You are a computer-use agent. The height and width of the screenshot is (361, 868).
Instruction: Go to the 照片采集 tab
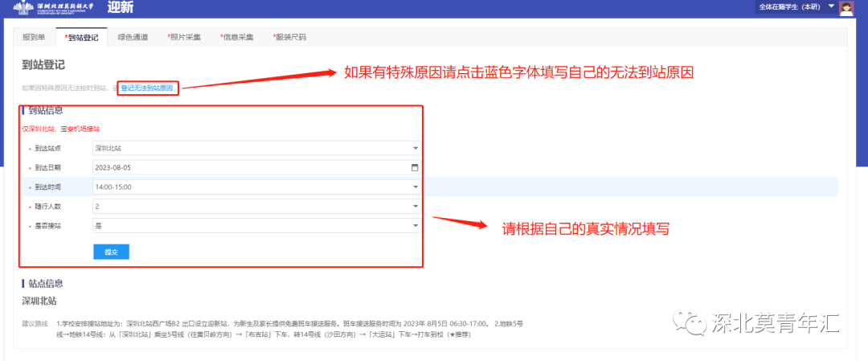click(184, 37)
